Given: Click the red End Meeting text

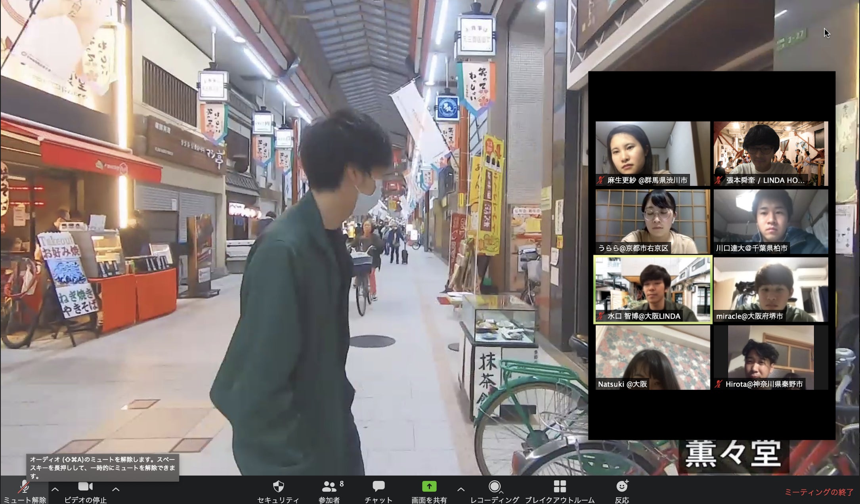Looking at the screenshot, I should coord(819,492).
